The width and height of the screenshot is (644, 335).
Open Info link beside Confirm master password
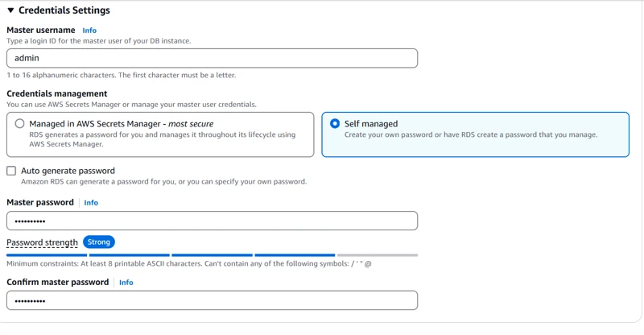click(x=126, y=283)
